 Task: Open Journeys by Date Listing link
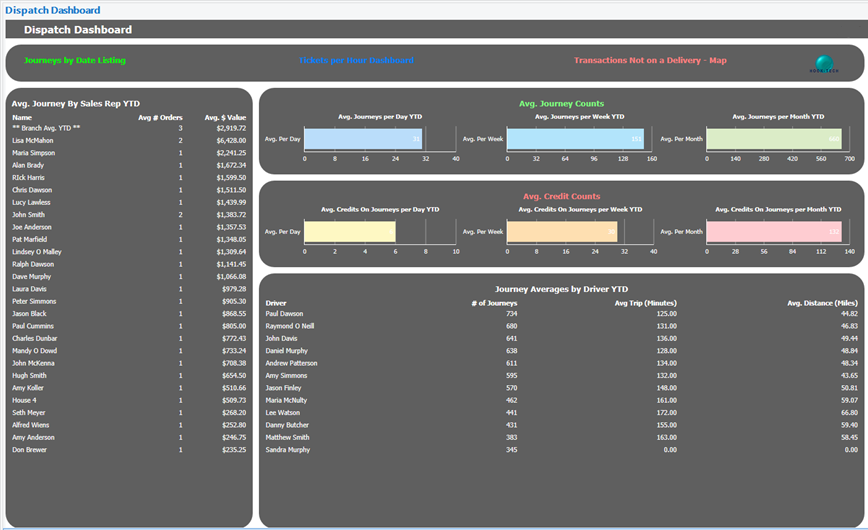point(75,60)
